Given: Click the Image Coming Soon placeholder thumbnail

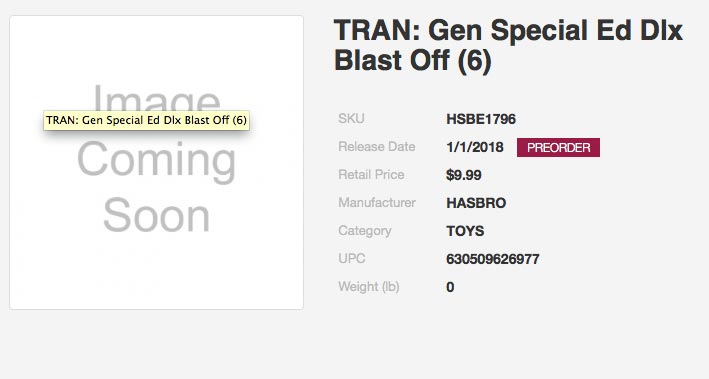Looking at the screenshot, I should click(156, 162).
